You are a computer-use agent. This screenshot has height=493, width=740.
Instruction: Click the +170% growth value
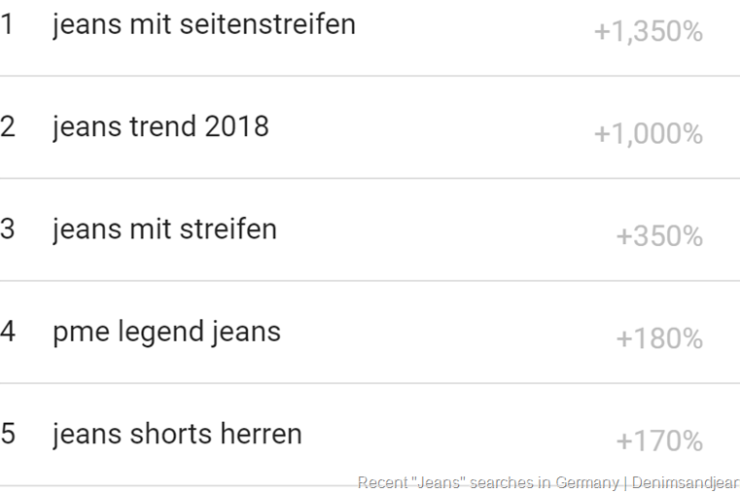[x=659, y=441]
